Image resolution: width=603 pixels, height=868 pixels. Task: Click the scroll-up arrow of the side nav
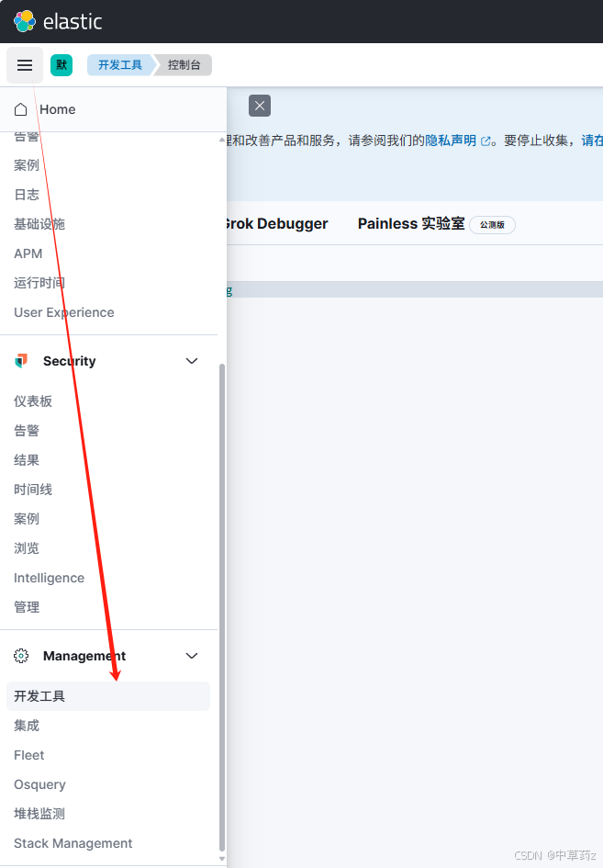point(222,140)
